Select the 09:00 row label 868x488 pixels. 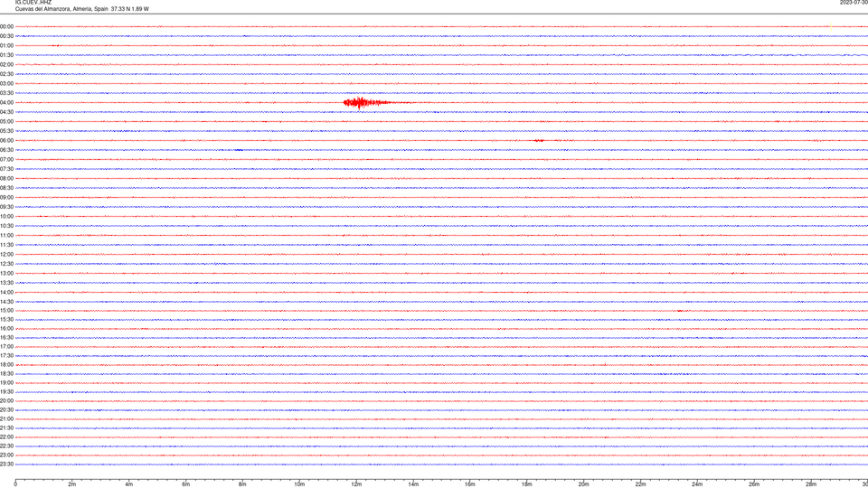point(6,198)
